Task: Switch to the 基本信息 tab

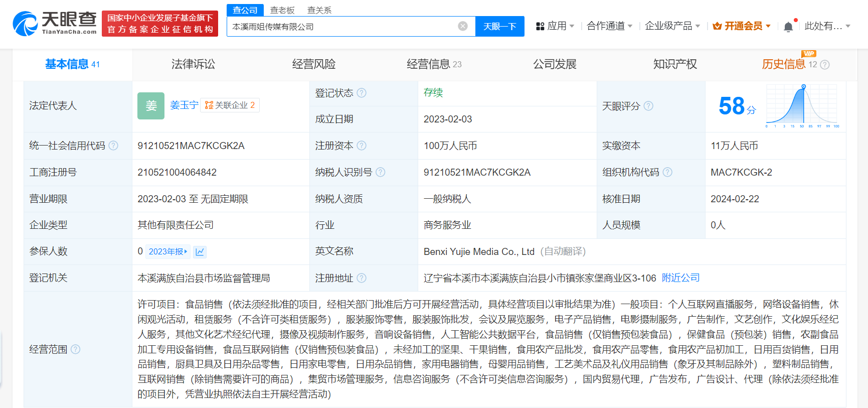Action: click(72, 64)
